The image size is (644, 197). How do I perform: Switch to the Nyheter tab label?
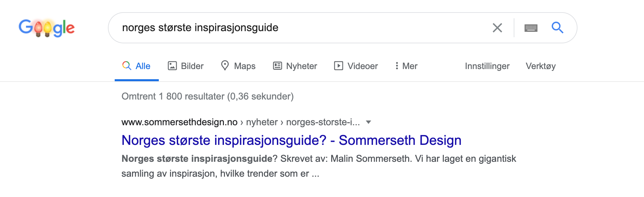point(302,66)
